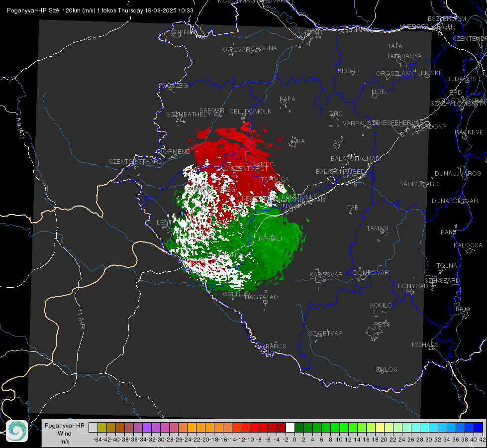Click the MÓR city label
The image size is (487, 448).
(379, 92)
